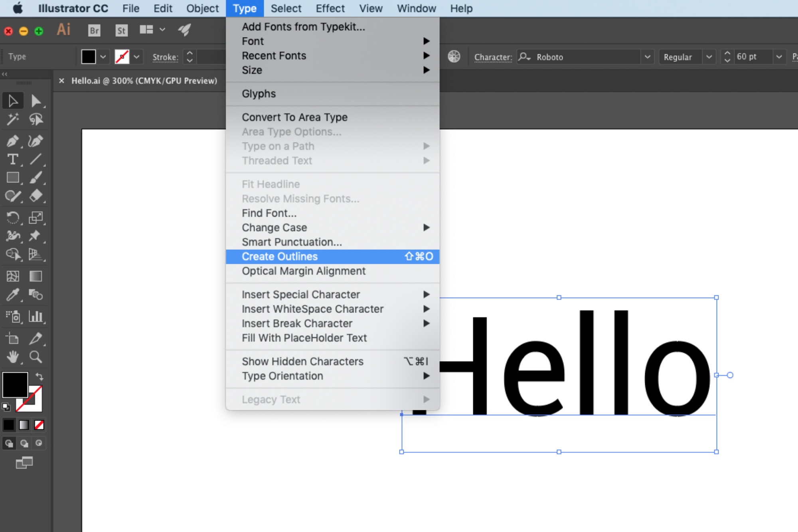
Task: Select the Direct Selection tool
Action: pos(36,100)
